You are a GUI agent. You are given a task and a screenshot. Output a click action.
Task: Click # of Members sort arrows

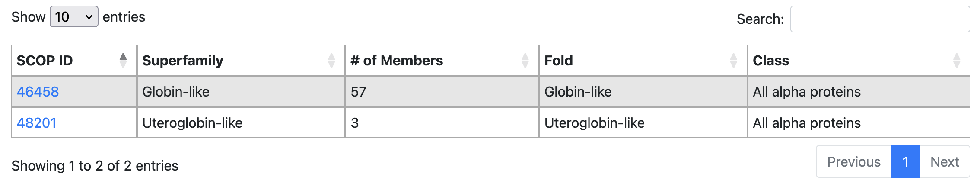pyautogui.click(x=525, y=61)
